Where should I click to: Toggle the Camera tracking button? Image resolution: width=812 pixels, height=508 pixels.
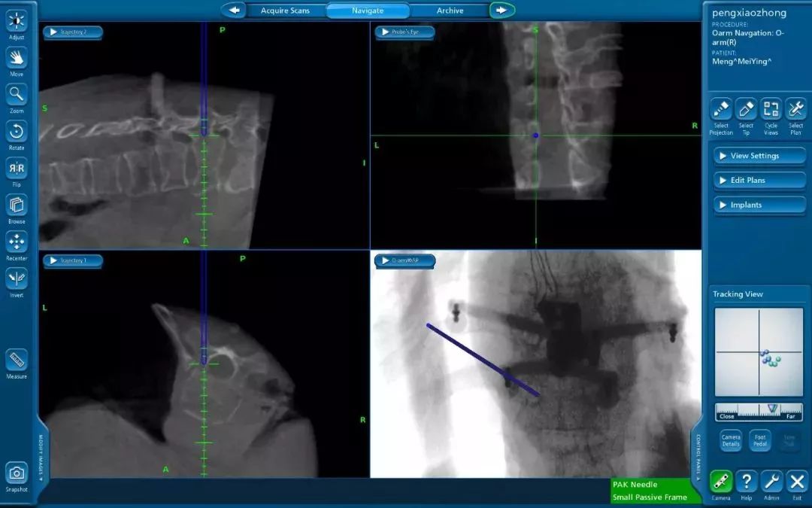coord(721,482)
